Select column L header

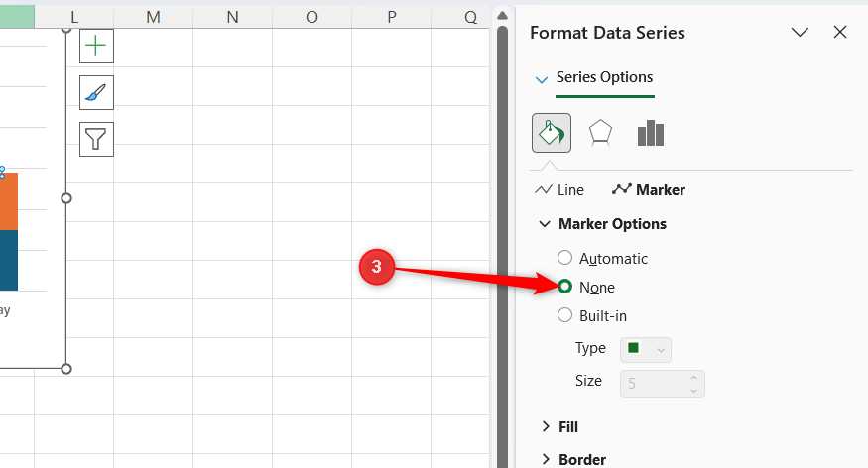(74, 17)
